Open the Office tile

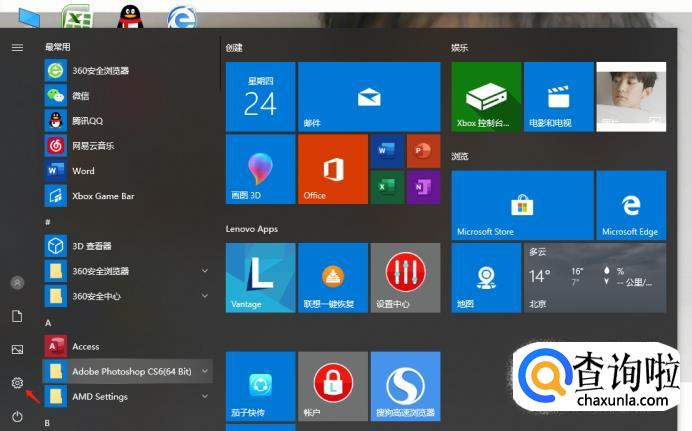[333, 169]
